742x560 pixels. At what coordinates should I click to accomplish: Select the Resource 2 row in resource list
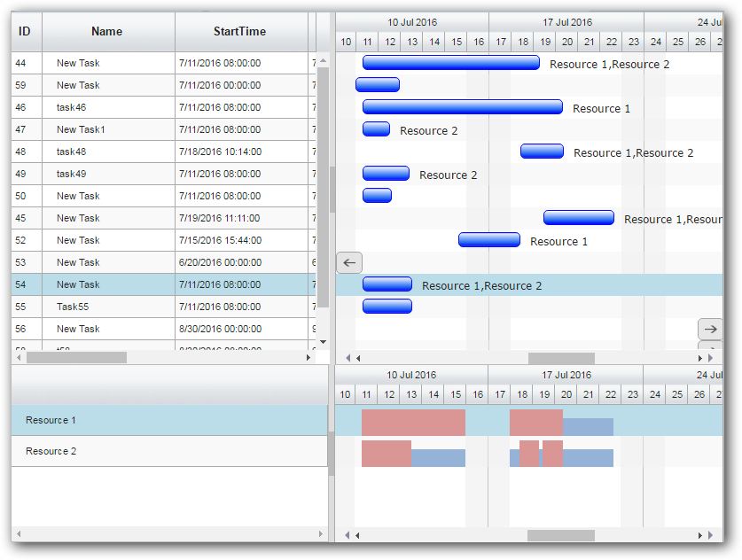[168, 452]
